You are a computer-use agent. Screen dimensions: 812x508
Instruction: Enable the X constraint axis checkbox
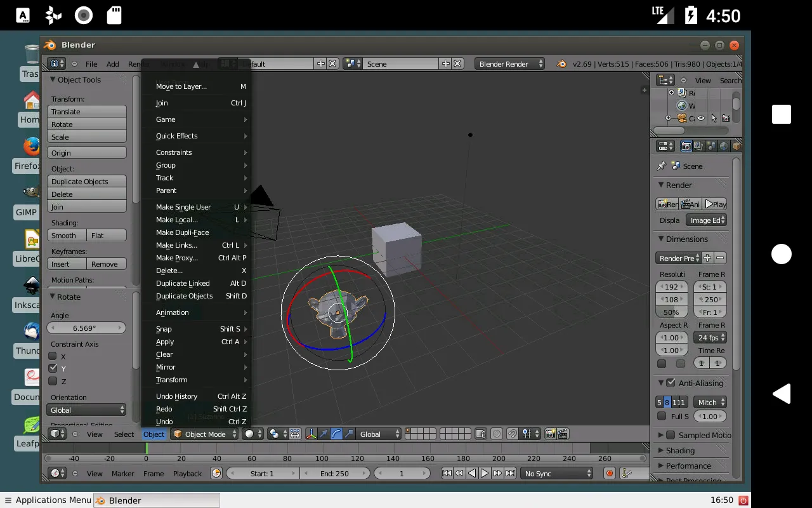point(53,356)
